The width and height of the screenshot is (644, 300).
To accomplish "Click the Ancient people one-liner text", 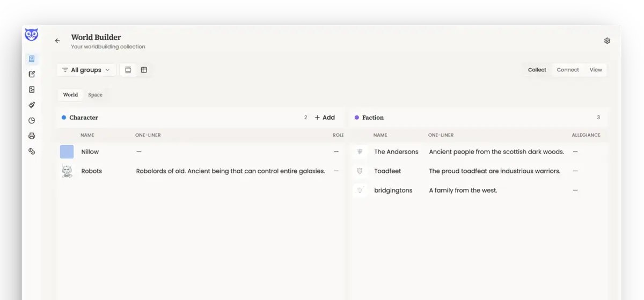I will (x=496, y=152).
